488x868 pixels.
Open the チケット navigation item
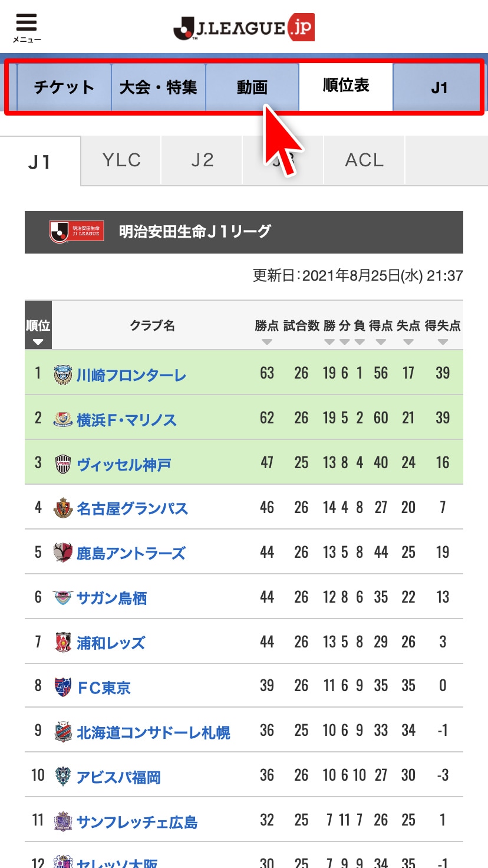(x=64, y=87)
